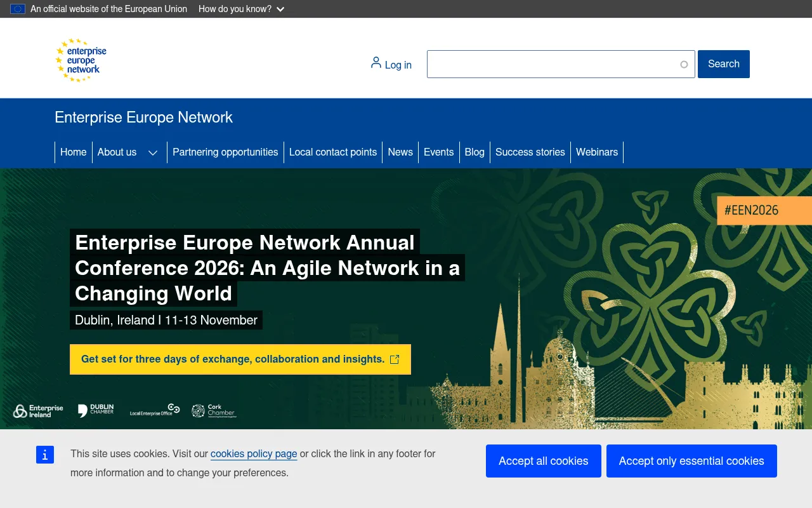Click the Enterprise Ireland logo

tap(38, 411)
